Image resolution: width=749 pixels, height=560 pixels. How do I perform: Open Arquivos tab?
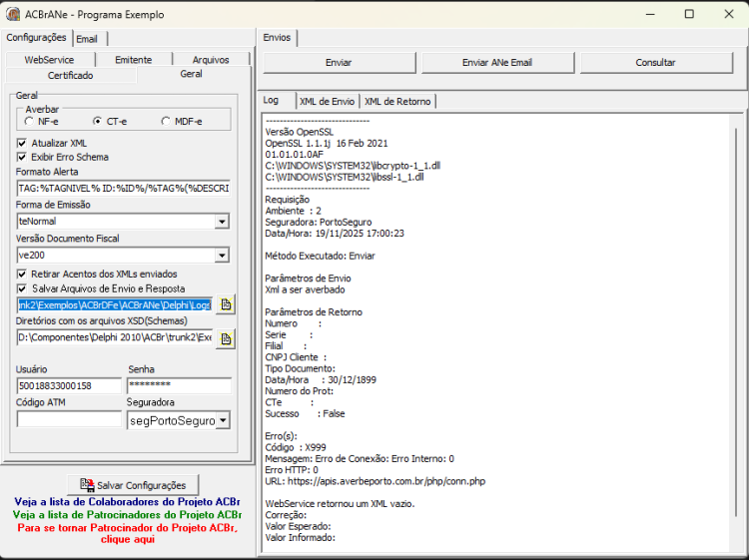[x=211, y=60]
